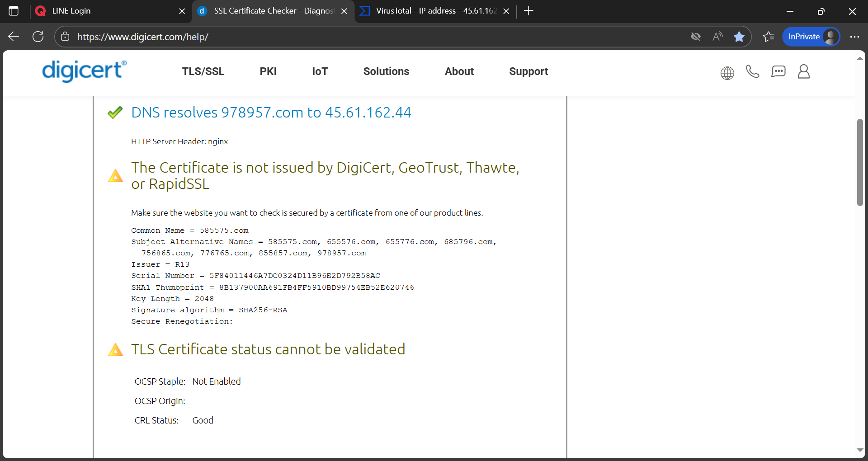868x461 pixels.
Task: Open the tab actions menu icon
Action: tap(14, 11)
